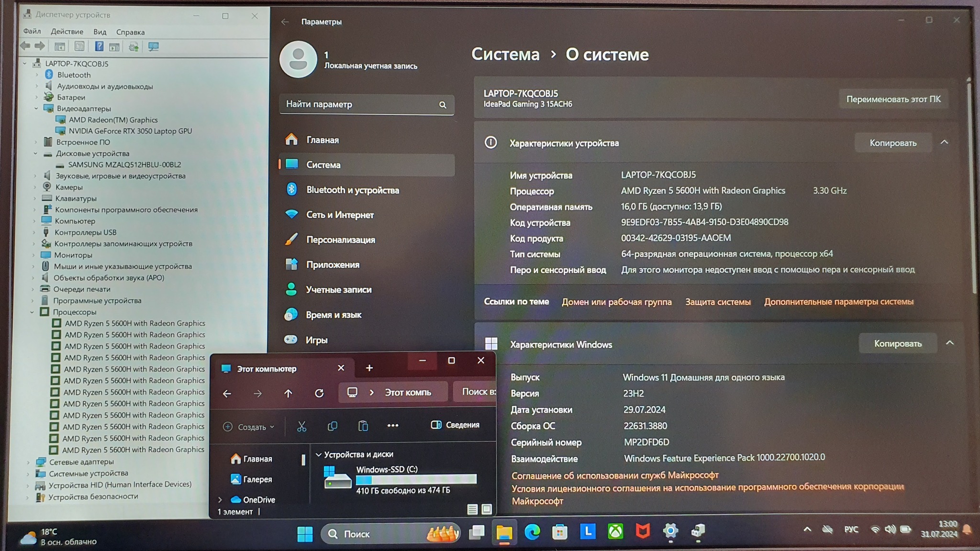Expand the Bluetooth node in device tree

[x=37, y=75]
